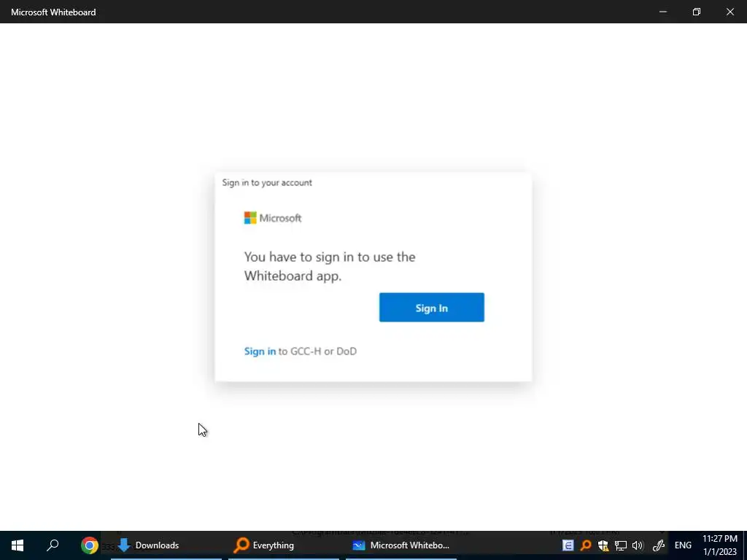This screenshot has width=747, height=560.
Task: Click the Windows Security shield tray icon
Action: pos(603,545)
